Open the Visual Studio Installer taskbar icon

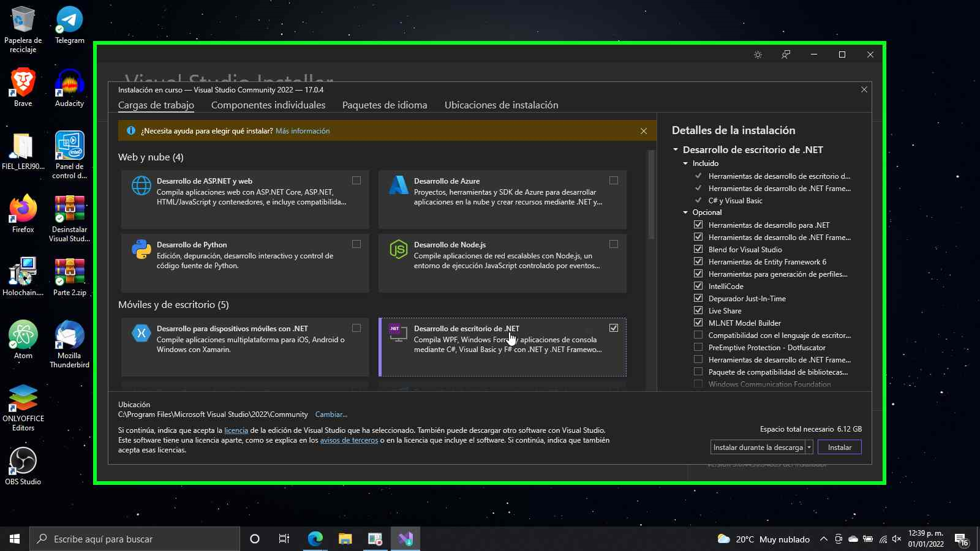406,539
